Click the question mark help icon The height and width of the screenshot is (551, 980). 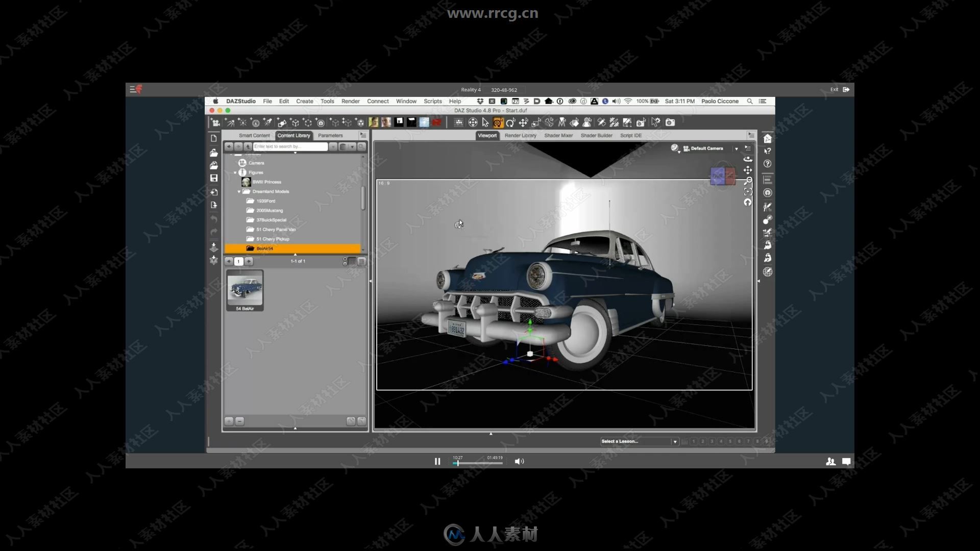[x=767, y=164]
